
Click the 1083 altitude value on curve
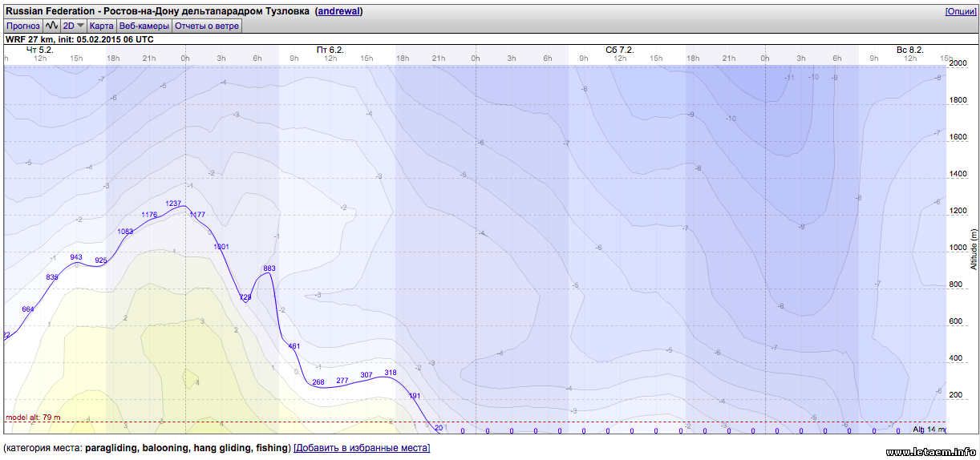pyautogui.click(x=125, y=232)
